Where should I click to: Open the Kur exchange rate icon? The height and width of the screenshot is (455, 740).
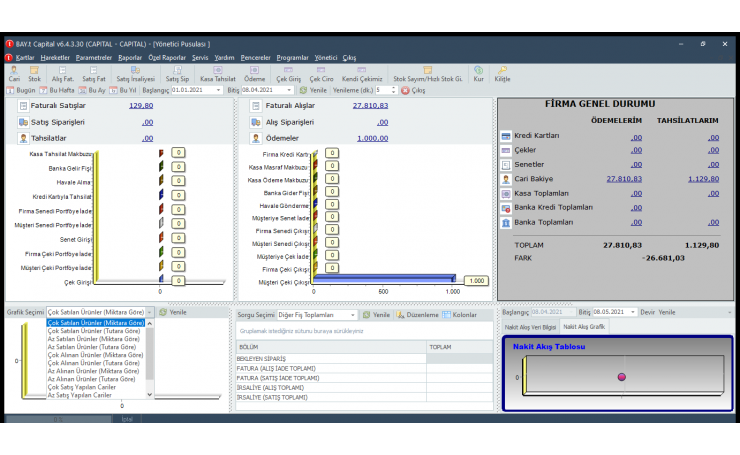click(478, 73)
